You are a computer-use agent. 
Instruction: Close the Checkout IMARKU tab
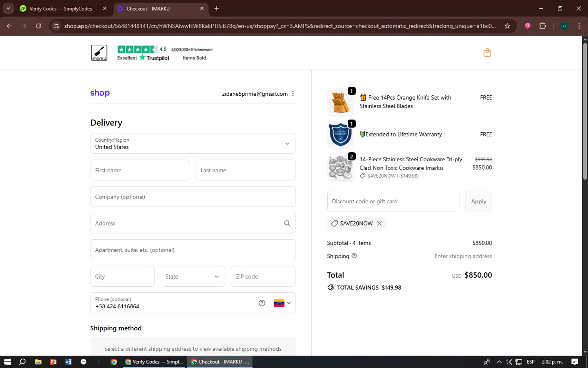pyautogui.click(x=202, y=8)
